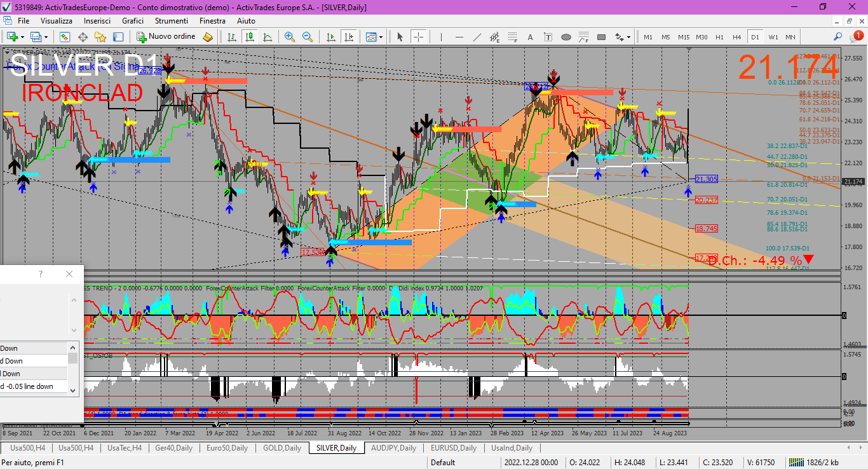Click the list scroll-up arrow in dialog
This screenshot has height=469, width=868.
[x=73, y=347]
